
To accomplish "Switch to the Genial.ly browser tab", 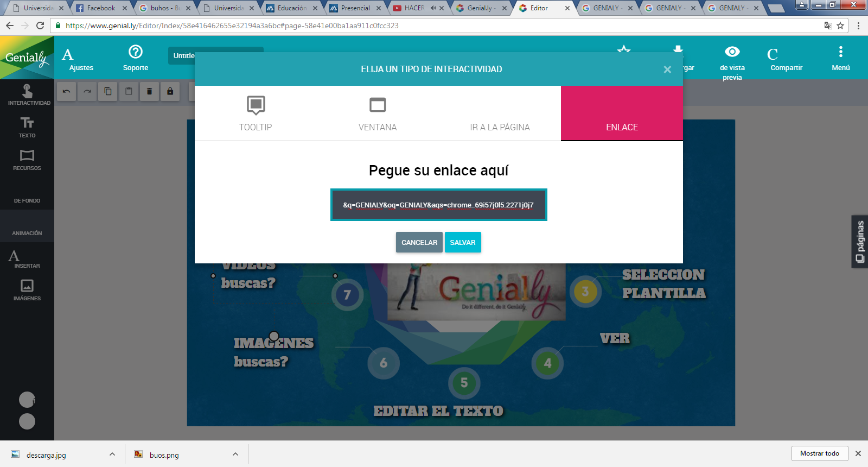I will click(481, 8).
